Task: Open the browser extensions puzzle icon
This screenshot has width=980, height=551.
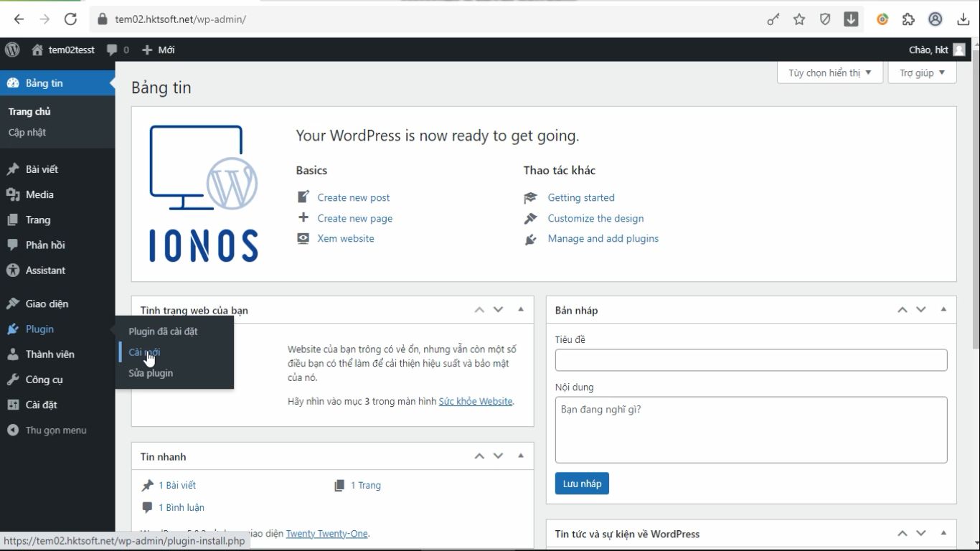Action: point(908,19)
